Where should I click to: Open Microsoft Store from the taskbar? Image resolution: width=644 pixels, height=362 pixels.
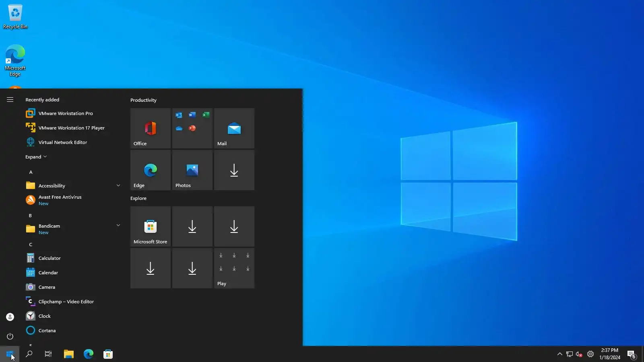pos(108,354)
